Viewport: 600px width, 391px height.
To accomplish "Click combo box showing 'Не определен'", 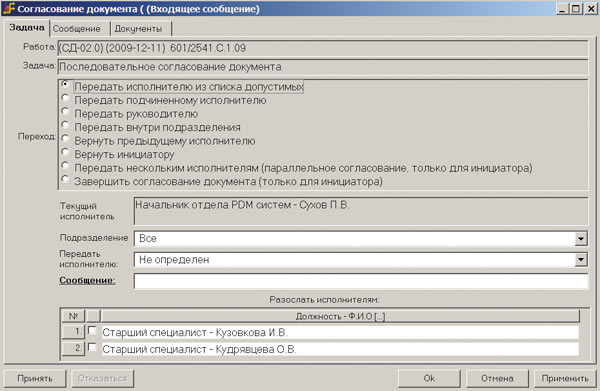I will point(361,260).
